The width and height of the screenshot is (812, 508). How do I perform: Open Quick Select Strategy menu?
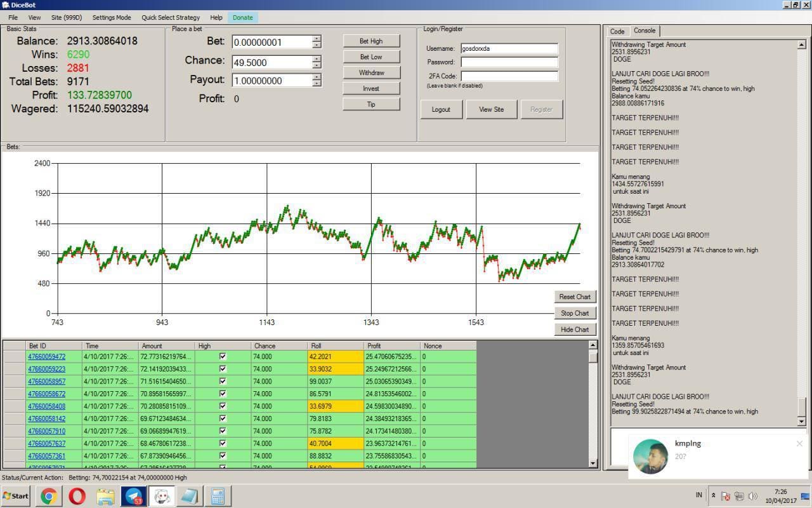(171, 18)
